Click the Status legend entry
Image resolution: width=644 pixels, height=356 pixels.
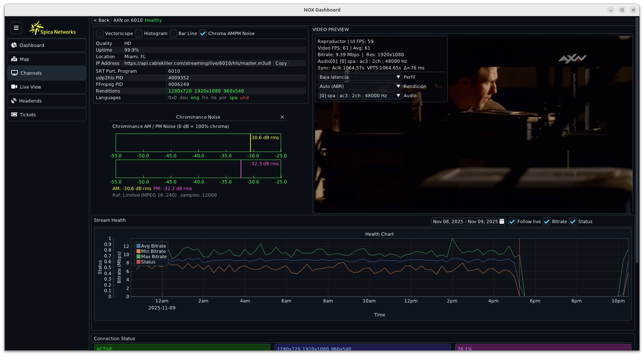pyautogui.click(x=146, y=262)
